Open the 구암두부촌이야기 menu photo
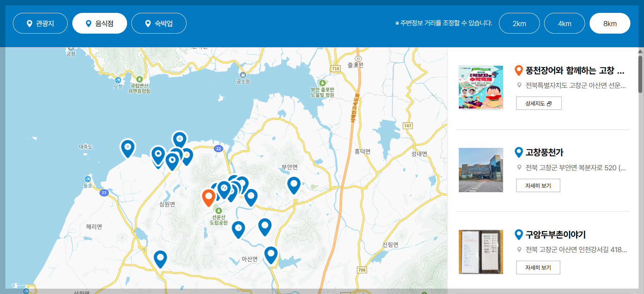This screenshot has width=644, height=294. (x=481, y=252)
